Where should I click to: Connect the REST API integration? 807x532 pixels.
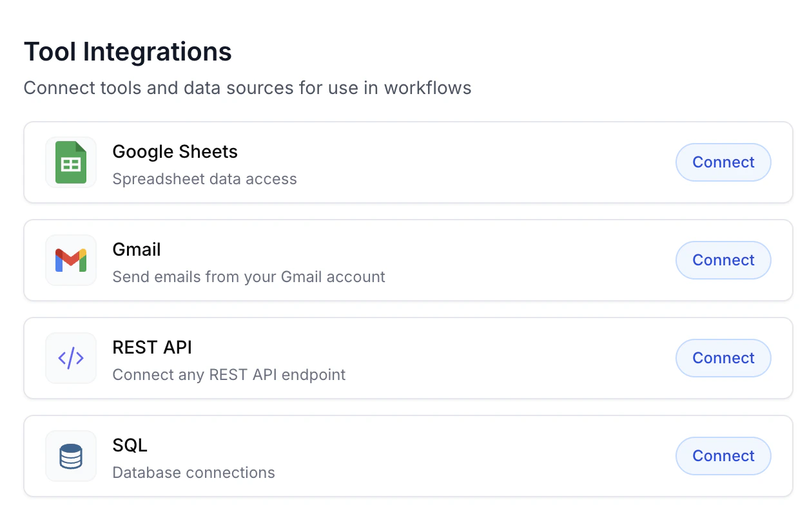723,358
